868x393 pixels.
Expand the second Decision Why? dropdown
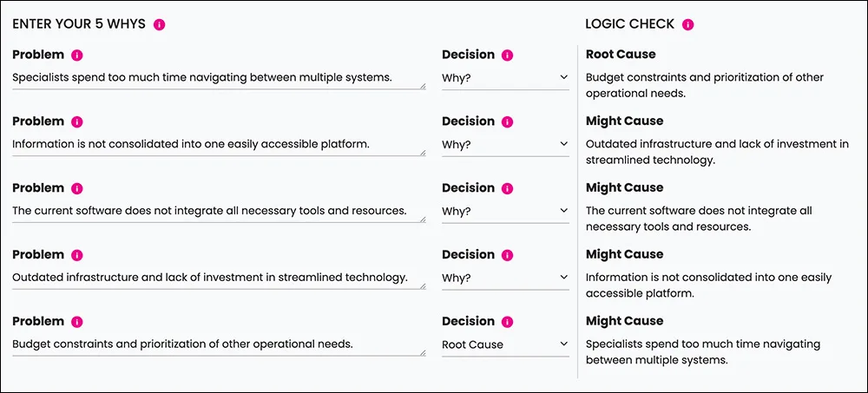click(x=505, y=145)
